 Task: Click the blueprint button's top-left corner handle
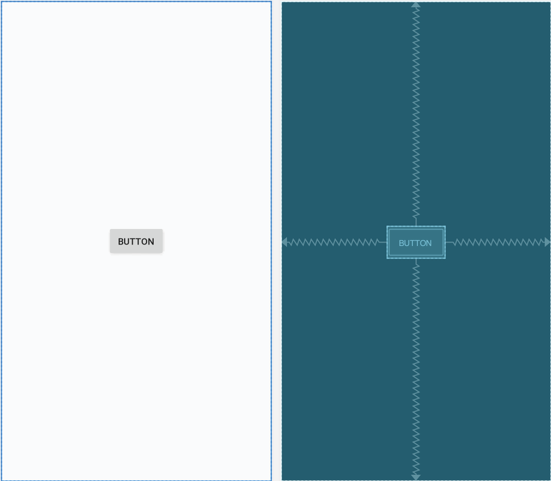387,226
